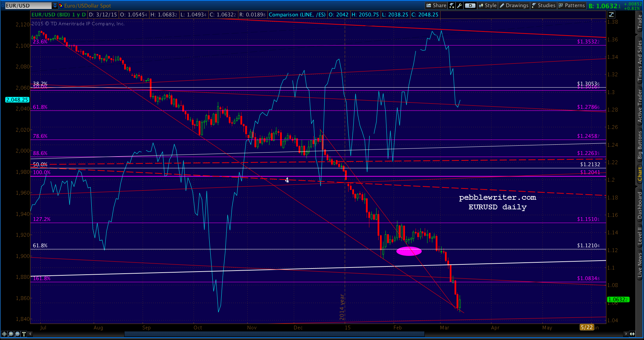
Task: Open the Big Buttons side tab
Action: click(640, 145)
